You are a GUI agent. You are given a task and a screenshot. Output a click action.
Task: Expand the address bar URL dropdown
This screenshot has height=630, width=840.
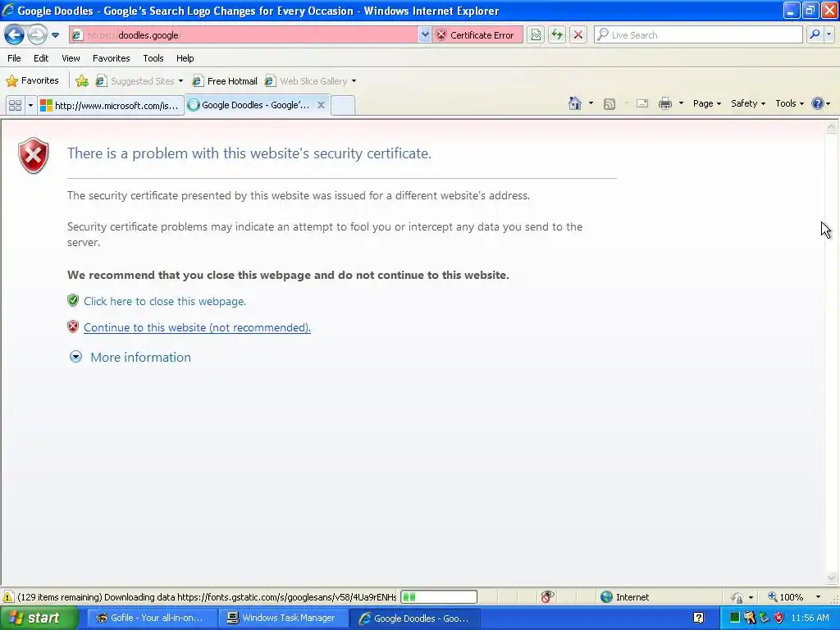425,34
